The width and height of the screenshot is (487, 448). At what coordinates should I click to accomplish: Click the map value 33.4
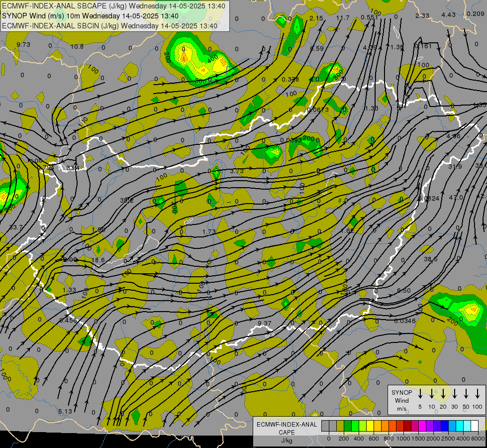(x=72, y=168)
